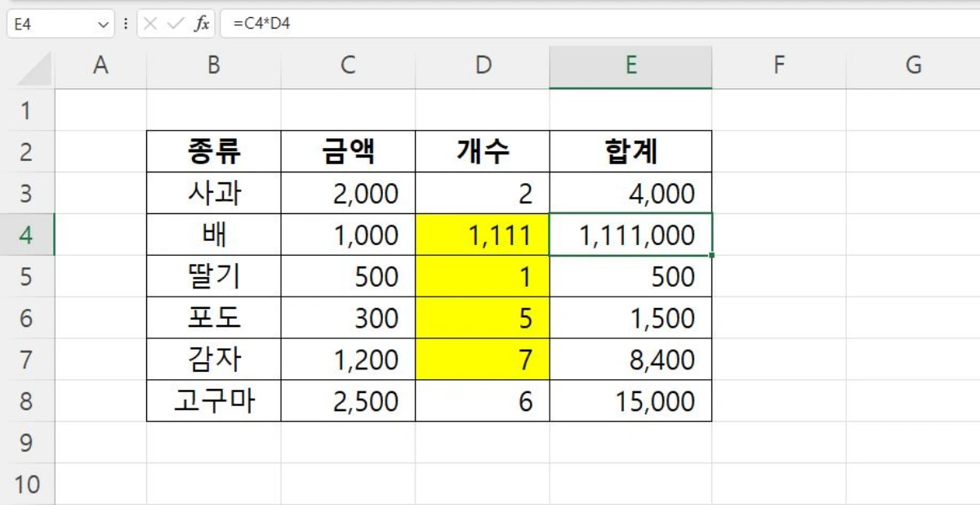Select the cell showing 2,500

pyautogui.click(x=347, y=401)
